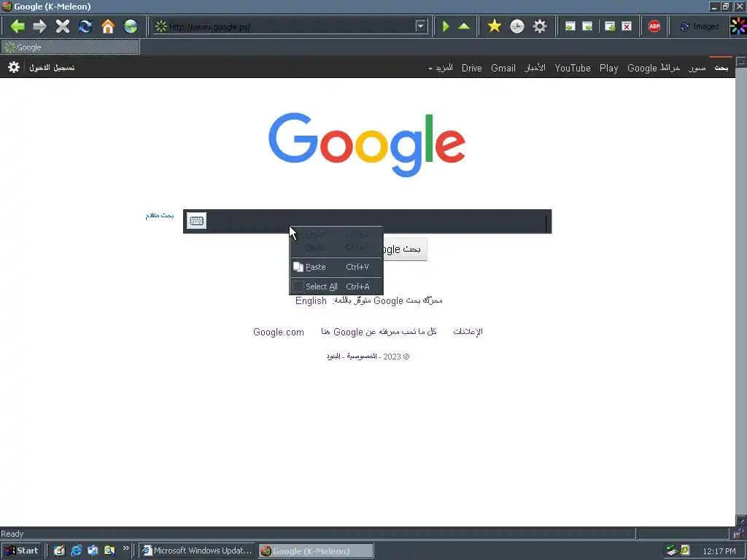This screenshot has height=560, width=747.
Task: Open الإعلانات advertising footer link
Action: pyautogui.click(x=468, y=332)
